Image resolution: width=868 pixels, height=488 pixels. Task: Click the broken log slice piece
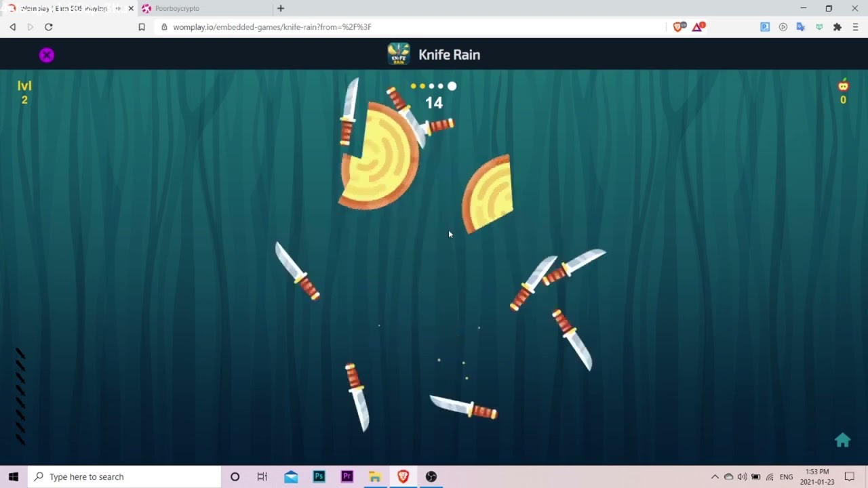(487, 194)
